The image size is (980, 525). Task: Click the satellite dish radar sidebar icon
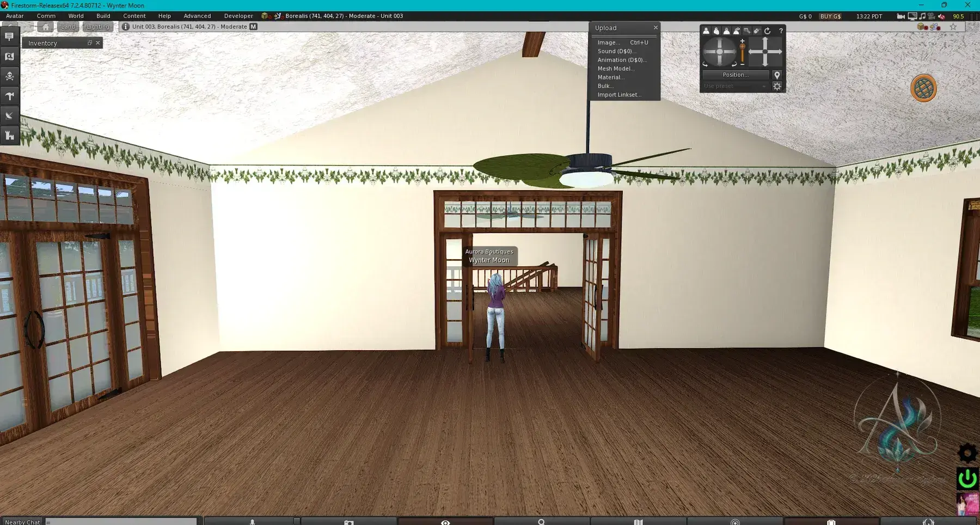(x=9, y=115)
